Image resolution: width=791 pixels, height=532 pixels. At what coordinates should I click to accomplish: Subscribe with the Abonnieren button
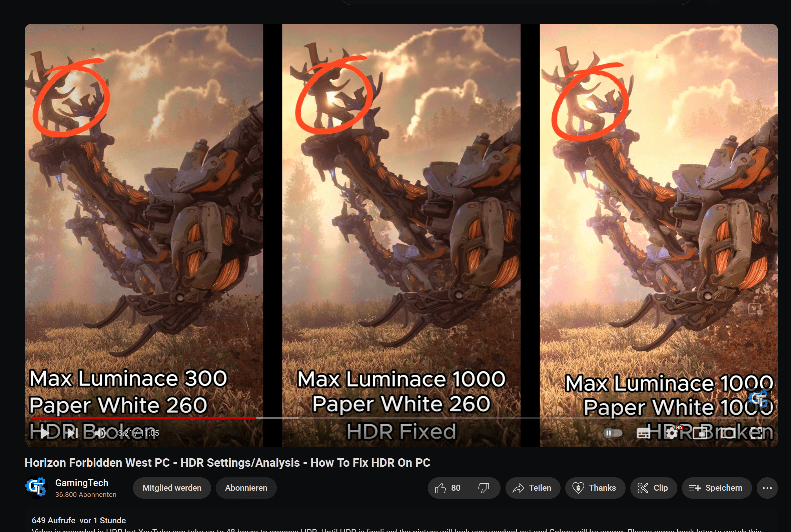(246, 488)
